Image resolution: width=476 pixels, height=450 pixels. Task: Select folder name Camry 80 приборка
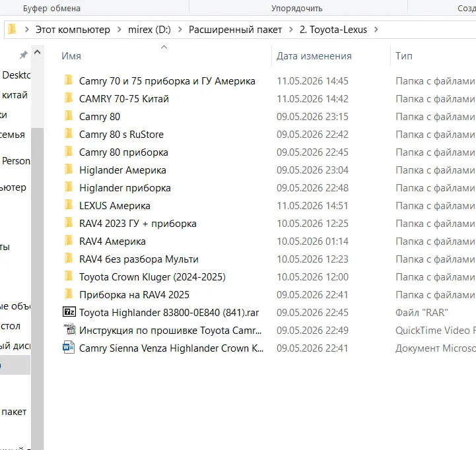click(123, 152)
